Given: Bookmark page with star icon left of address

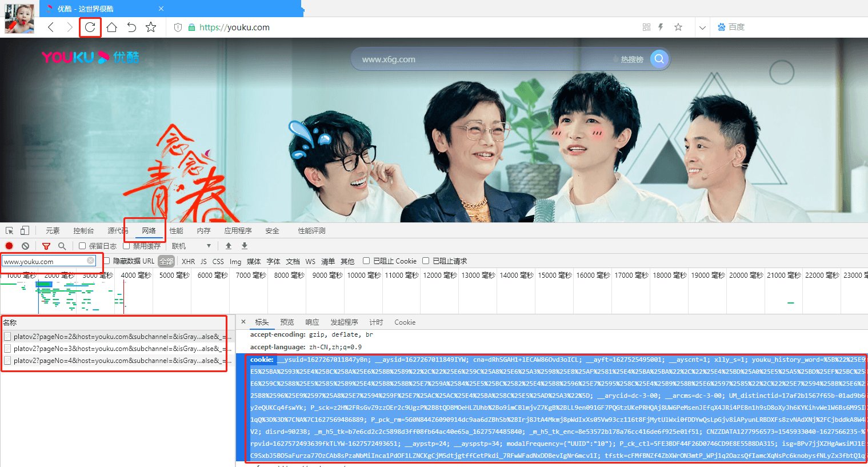Looking at the screenshot, I should pyautogui.click(x=151, y=27).
